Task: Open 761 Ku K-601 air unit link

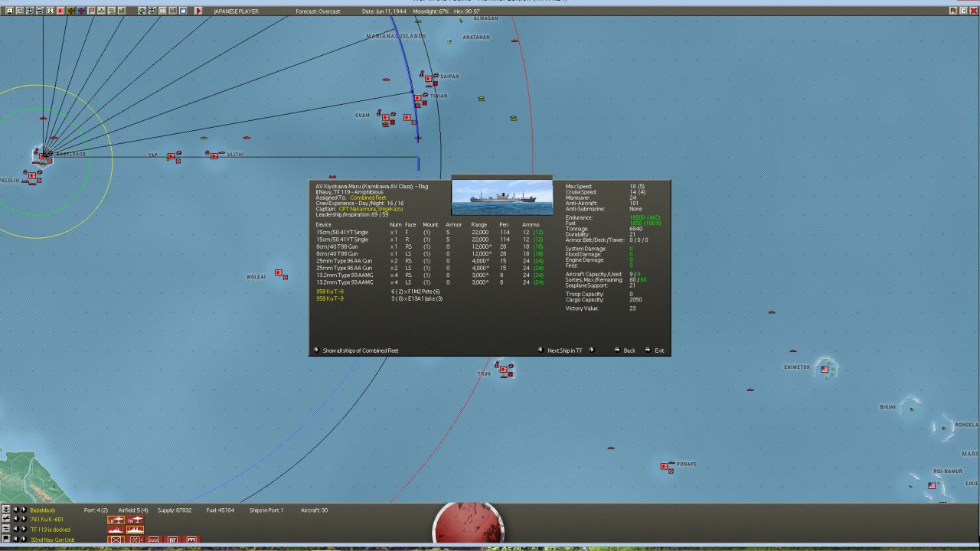Action: tap(47, 520)
